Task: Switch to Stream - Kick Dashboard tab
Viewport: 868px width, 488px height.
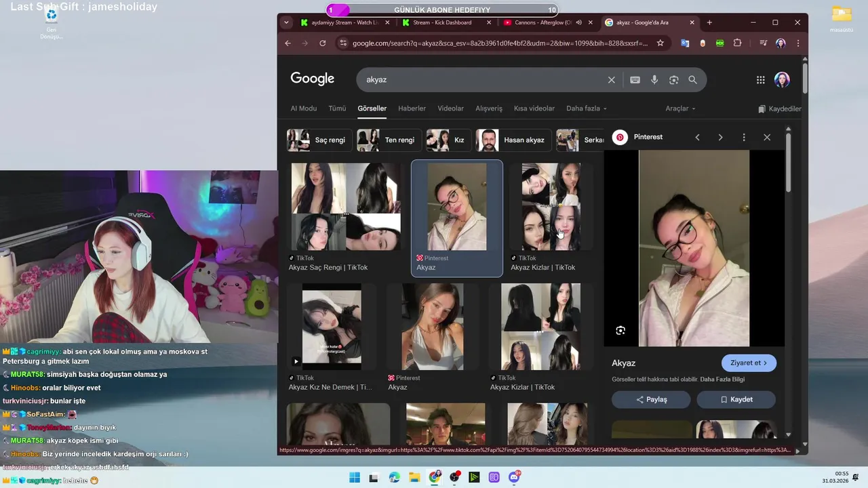Action: [446, 22]
